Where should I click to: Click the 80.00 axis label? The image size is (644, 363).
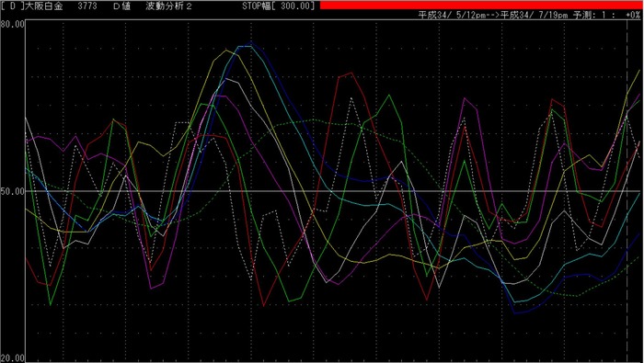12,24
